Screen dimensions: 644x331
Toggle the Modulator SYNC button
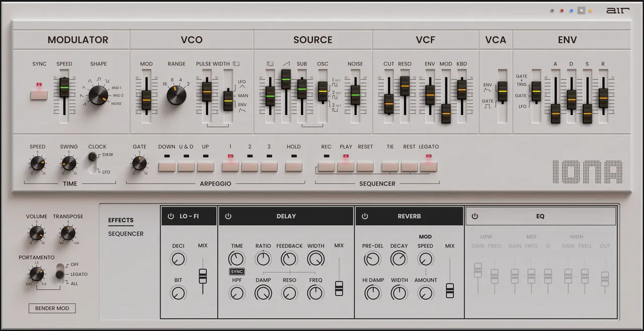point(39,95)
